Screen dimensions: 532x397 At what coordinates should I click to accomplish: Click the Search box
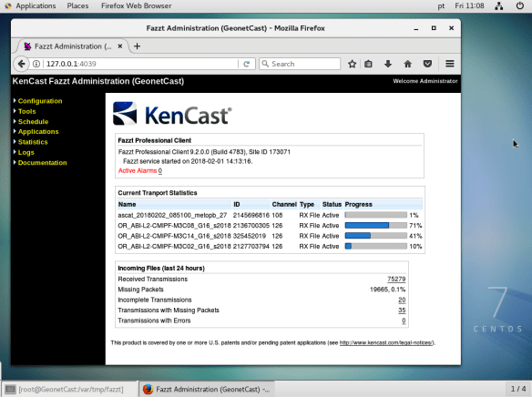point(300,64)
